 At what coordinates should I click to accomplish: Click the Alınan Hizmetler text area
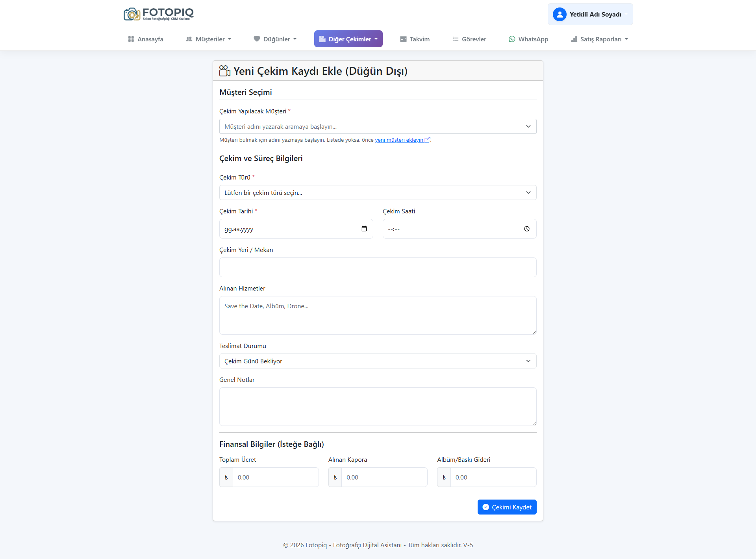click(x=378, y=315)
